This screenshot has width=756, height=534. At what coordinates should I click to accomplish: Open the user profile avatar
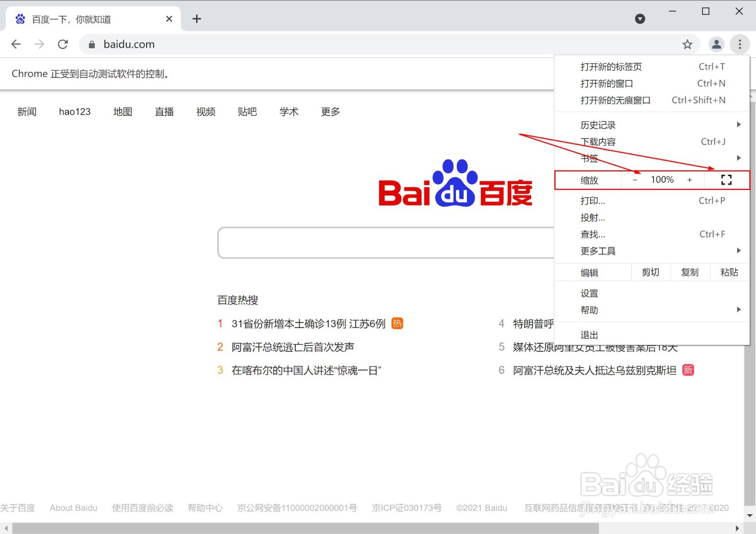pos(717,44)
